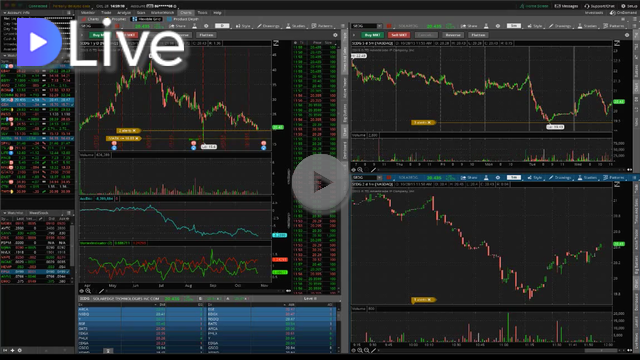Open the Setup menu
The height and width of the screenshot is (360, 640).
tap(629, 6)
